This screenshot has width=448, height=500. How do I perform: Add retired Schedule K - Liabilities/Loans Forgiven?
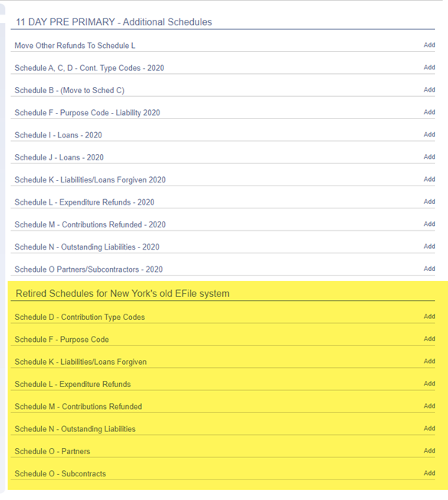[x=429, y=361]
